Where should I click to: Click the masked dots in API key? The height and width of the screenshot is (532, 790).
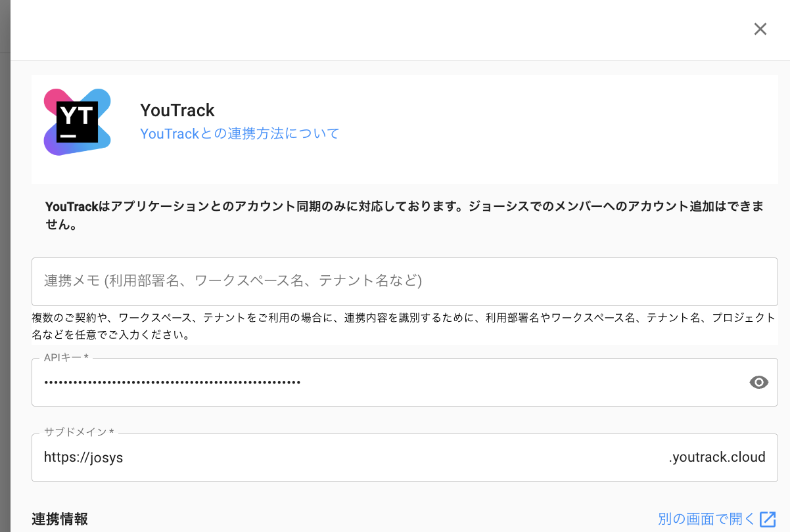[172, 382]
